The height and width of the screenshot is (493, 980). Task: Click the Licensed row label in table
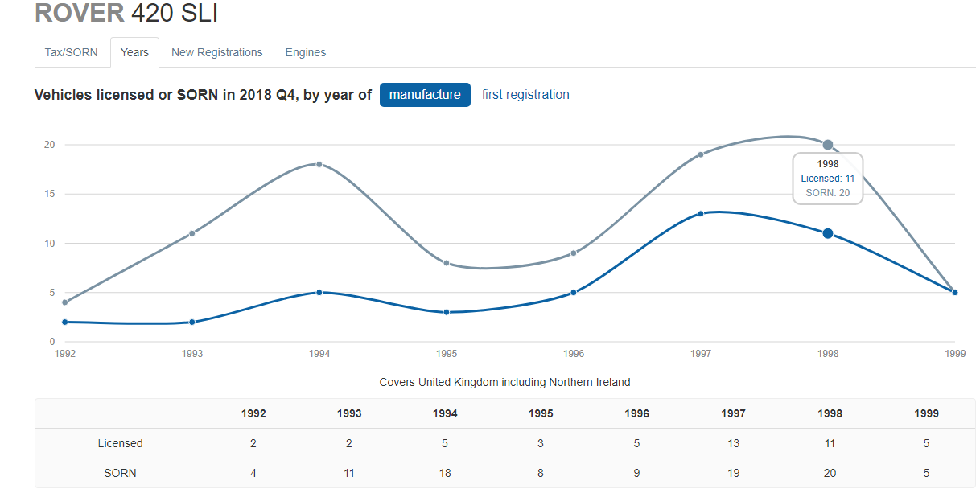tap(120, 443)
